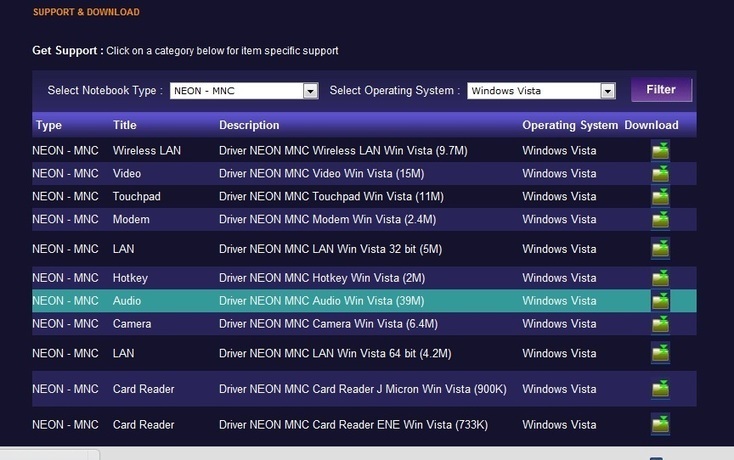This screenshot has height=460, width=734.
Task: Click 'Driver NEON MNC Modem Win Vista (2.4M)'
Action: tap(328, 219)
